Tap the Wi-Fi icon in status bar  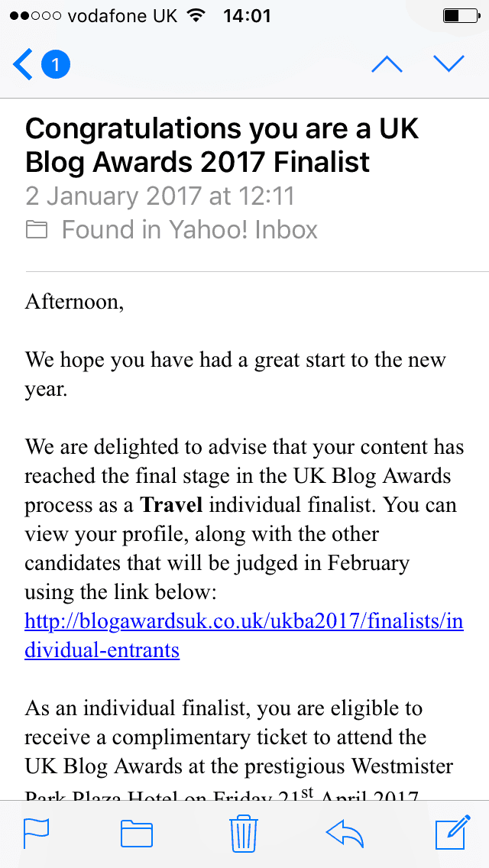coord(194,16)
